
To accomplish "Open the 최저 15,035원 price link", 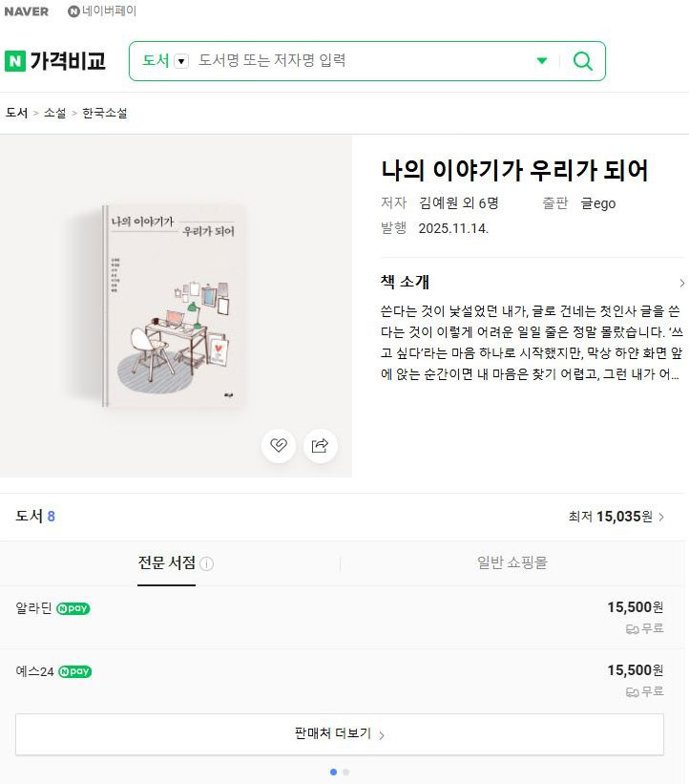I will point(616,517).
